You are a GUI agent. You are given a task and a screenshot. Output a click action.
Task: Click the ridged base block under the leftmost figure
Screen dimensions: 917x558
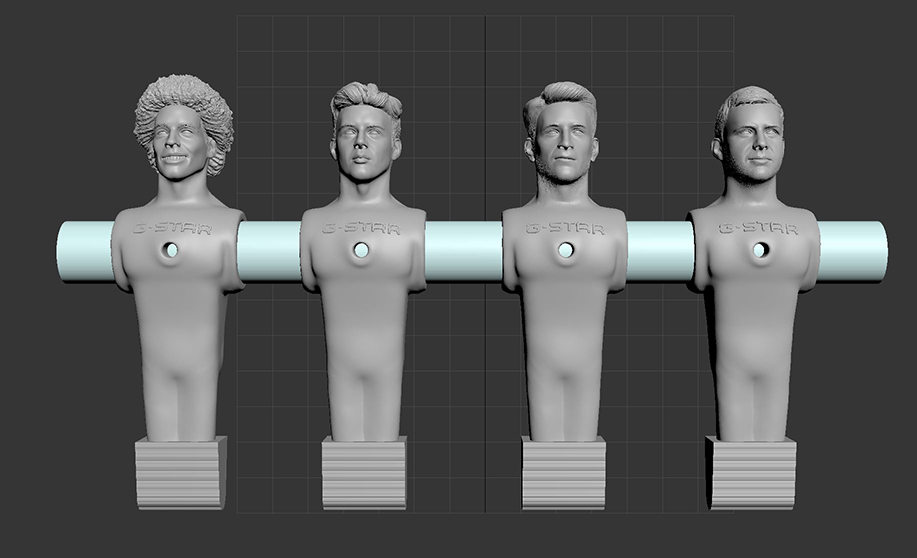click(x=180, y=473)
